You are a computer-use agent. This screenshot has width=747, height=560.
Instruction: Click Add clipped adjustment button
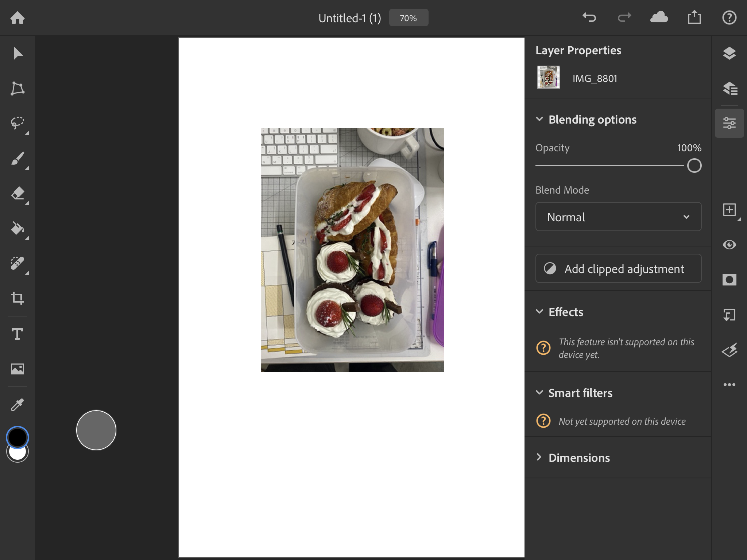[618, 269]
